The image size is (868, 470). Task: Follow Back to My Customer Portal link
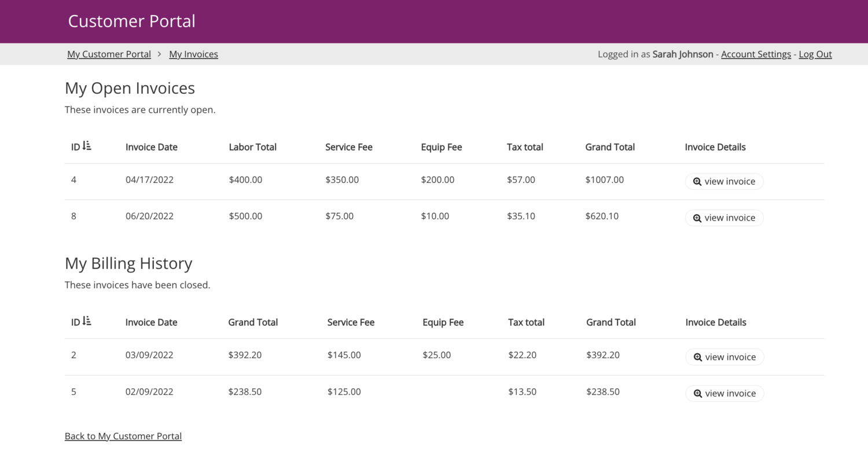[123, 436]
